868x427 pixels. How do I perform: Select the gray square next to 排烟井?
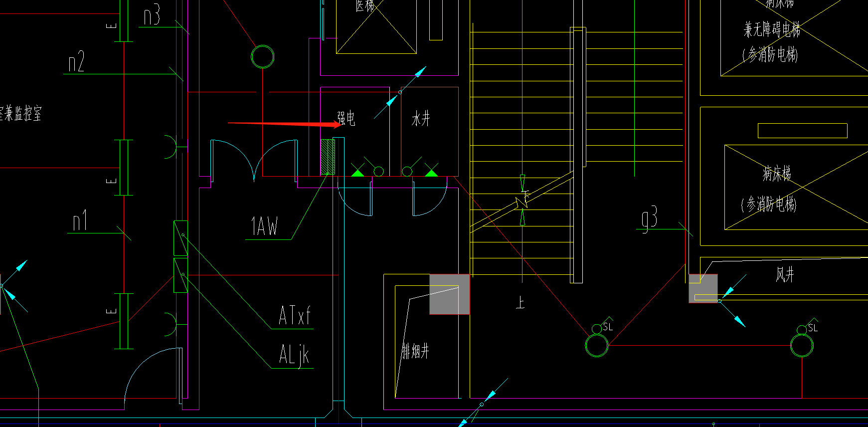tap(450, 294)
